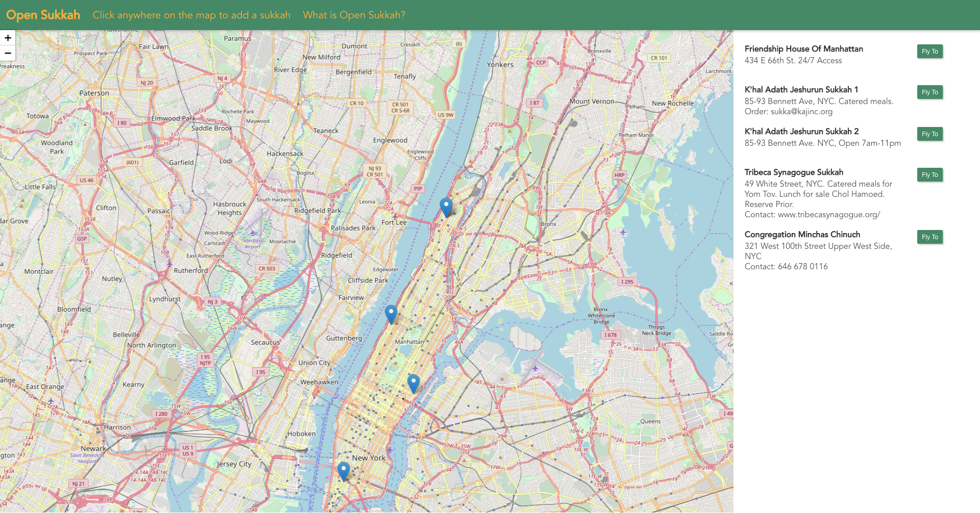980x513 pixels.
Task: Click the Hoboken label on the map
Action: point(301,434)
